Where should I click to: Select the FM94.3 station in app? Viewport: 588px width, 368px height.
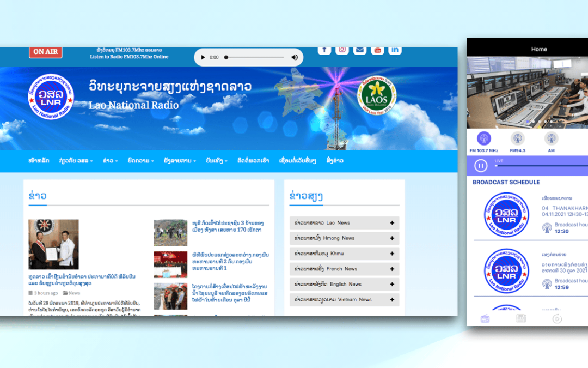click(x=518, y=142)
